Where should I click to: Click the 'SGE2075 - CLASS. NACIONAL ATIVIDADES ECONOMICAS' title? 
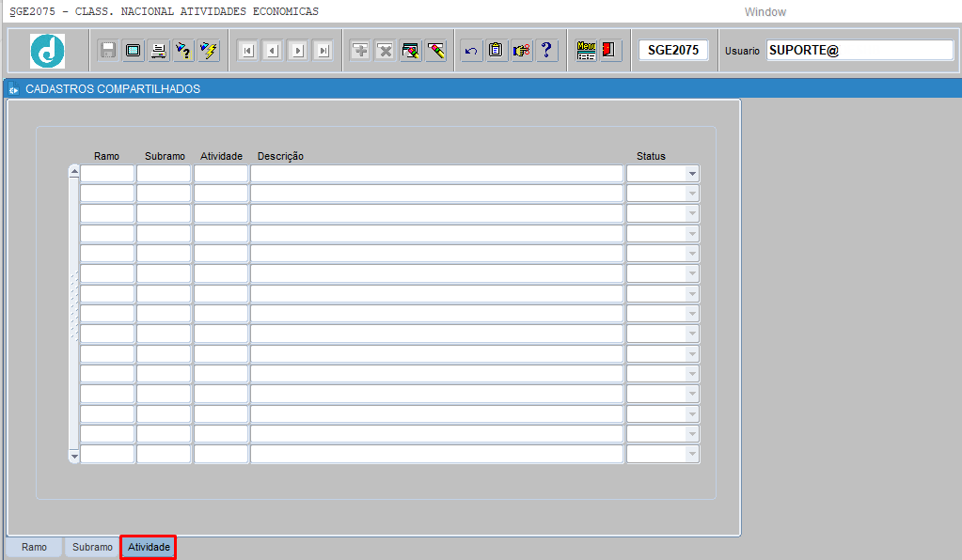click(165, 11)
